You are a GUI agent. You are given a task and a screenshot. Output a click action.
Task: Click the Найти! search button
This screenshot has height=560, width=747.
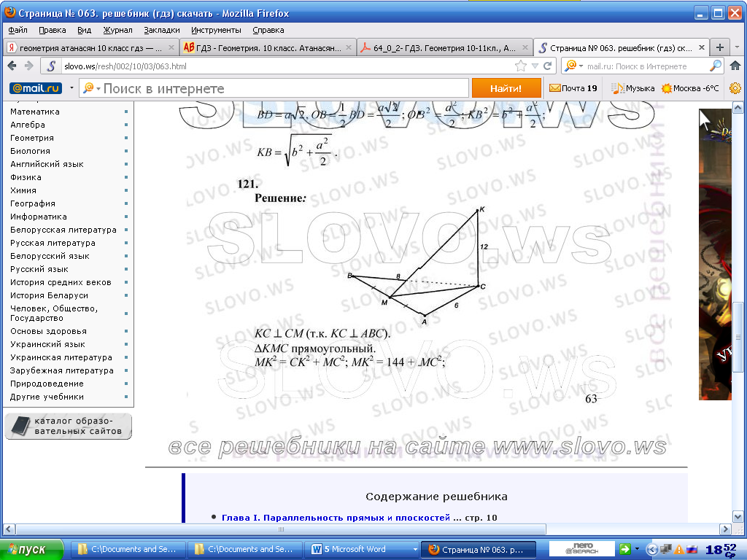[506, 88]
